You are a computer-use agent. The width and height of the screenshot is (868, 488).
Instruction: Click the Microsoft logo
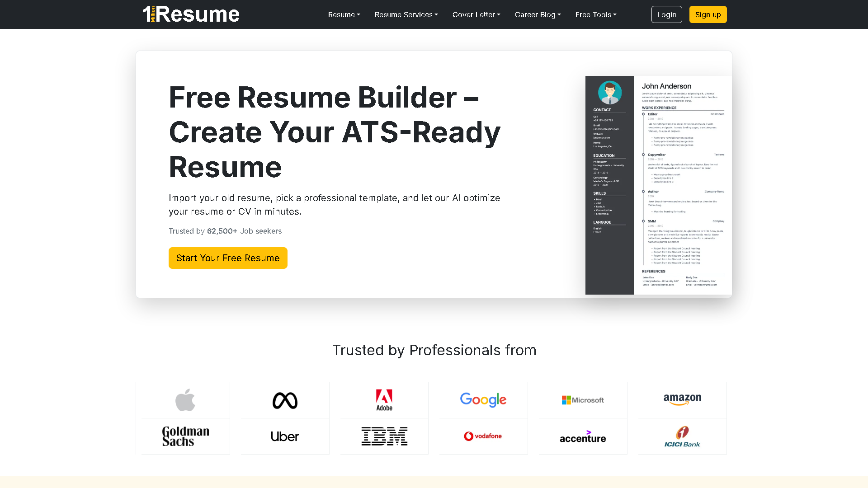click(582, 399)
